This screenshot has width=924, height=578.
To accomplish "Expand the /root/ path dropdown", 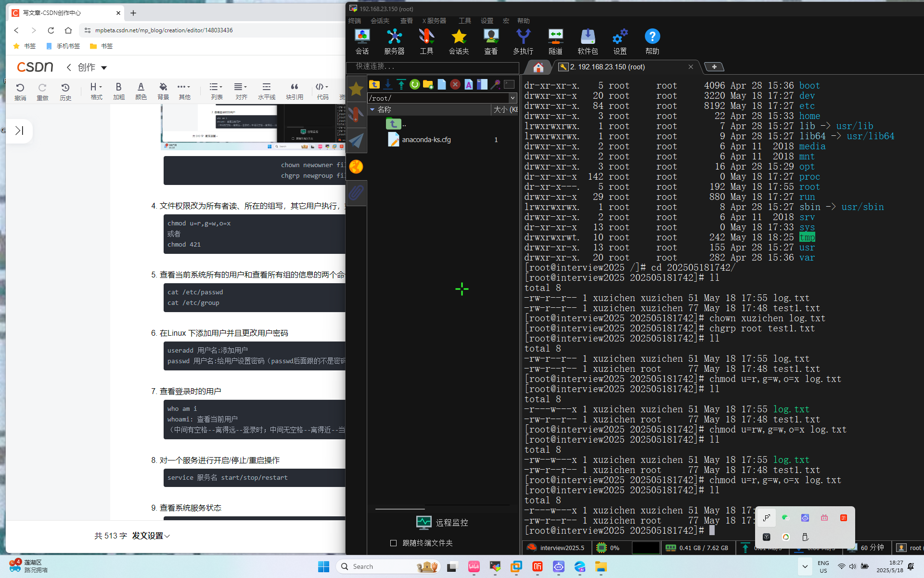I will tap(513, 98).
